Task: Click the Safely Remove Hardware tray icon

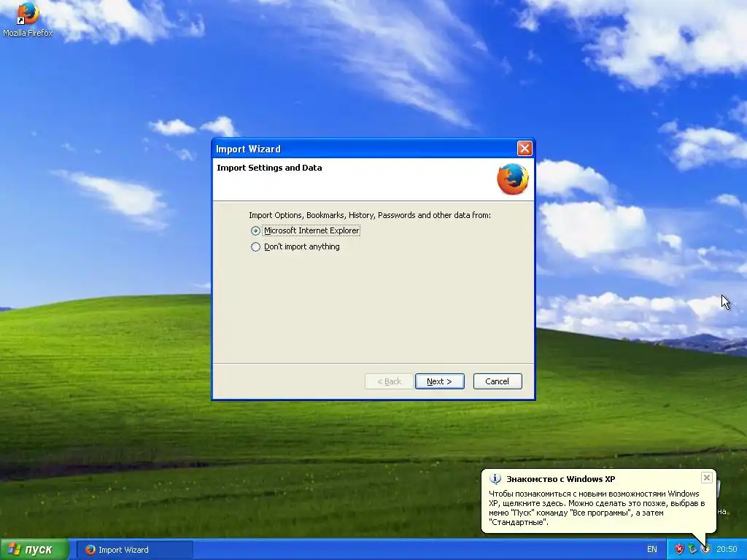Action: 692,549
